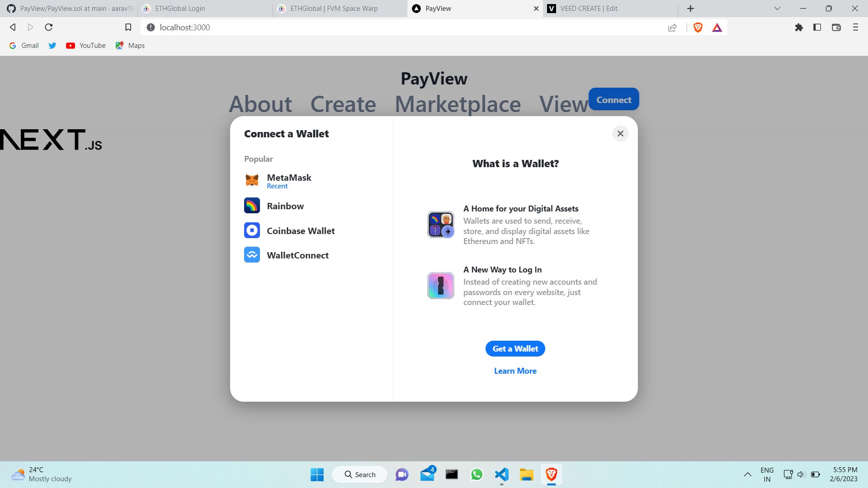The image size is (868, 488).
Task: Switch to the VEED CREATE Edit tab
Action: click(x=609, y=9)
